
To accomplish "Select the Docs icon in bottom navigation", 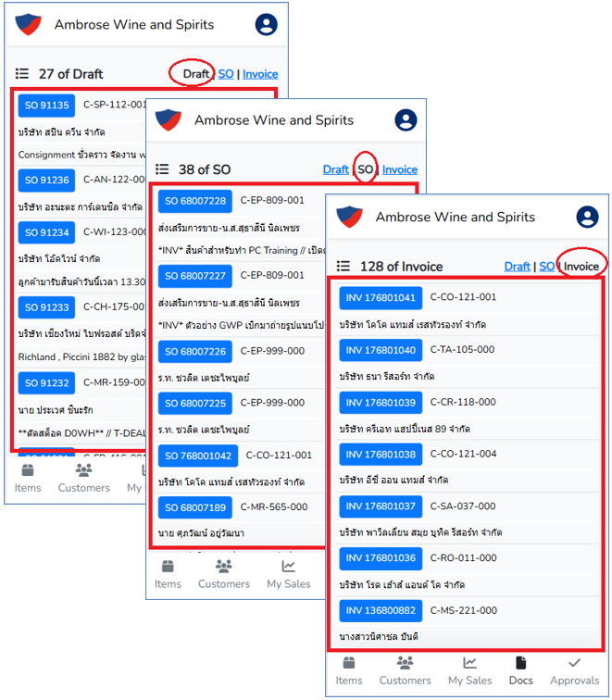I will 520,663.
